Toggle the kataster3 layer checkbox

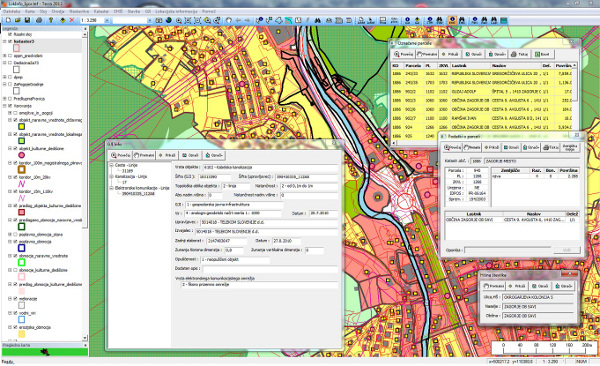tap(10, 41)
